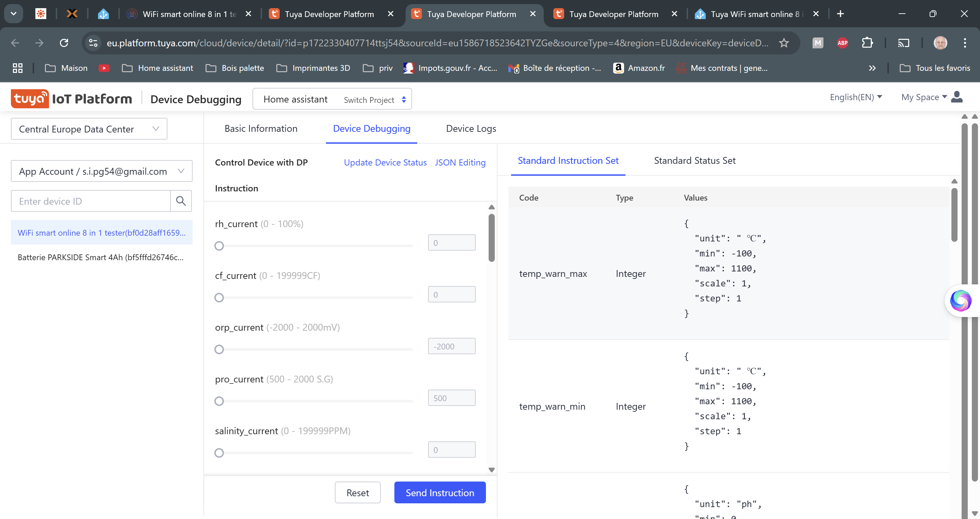Image resolution: width=980 pixels, height=519 pixels.
Task: Click the Enter device ID field
Action: click(91, 201)
